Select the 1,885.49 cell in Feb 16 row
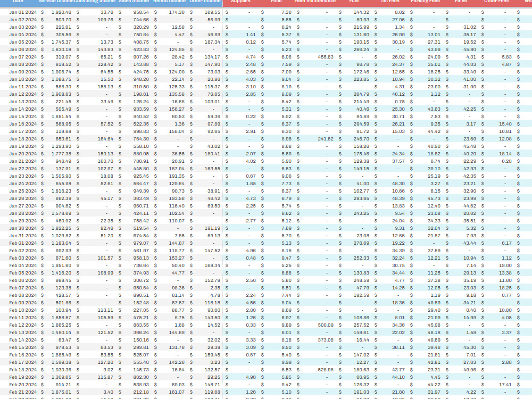 (x=61, y=355)
